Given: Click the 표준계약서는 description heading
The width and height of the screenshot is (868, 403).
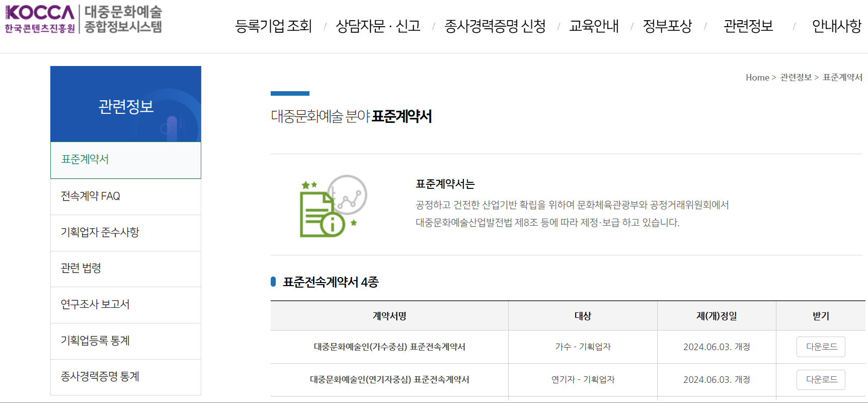Looking at the screenshot, I should pos(445,184).
